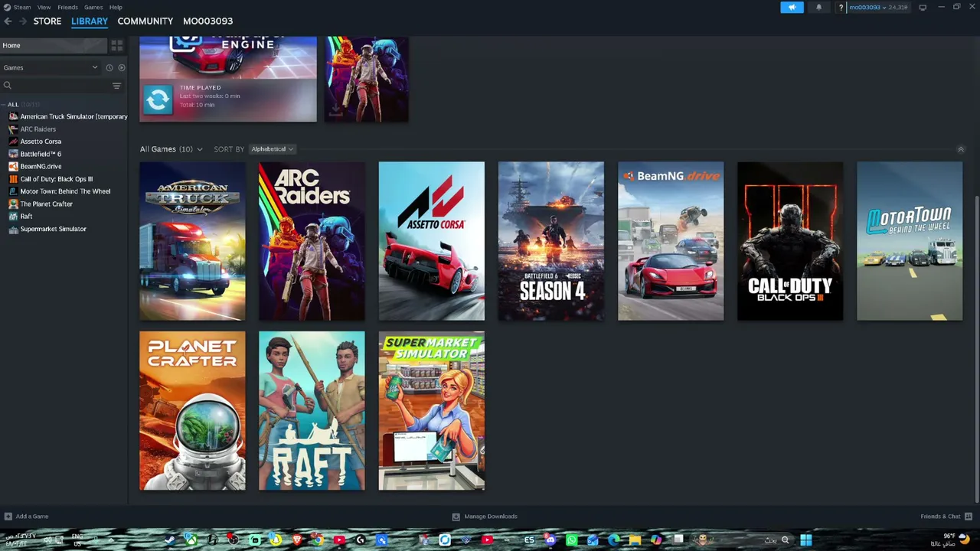Switch library to grid collections view icon
980x551 pixels.
point(116,46)
